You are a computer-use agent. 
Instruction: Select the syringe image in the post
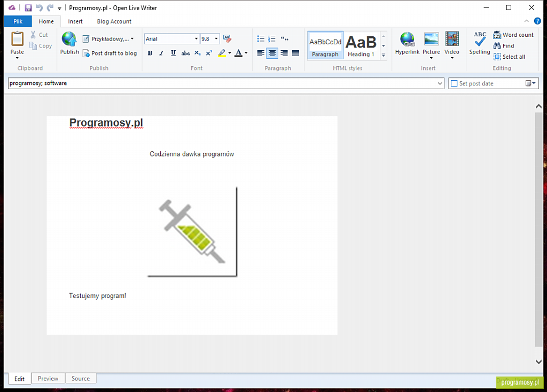click(192, 232)
